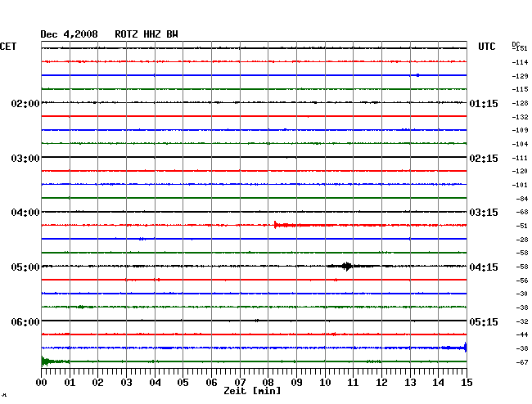Click minute tick label "11" on time axis
The height and width of the screenshot is (404, 532).
(x=354, y=382)
